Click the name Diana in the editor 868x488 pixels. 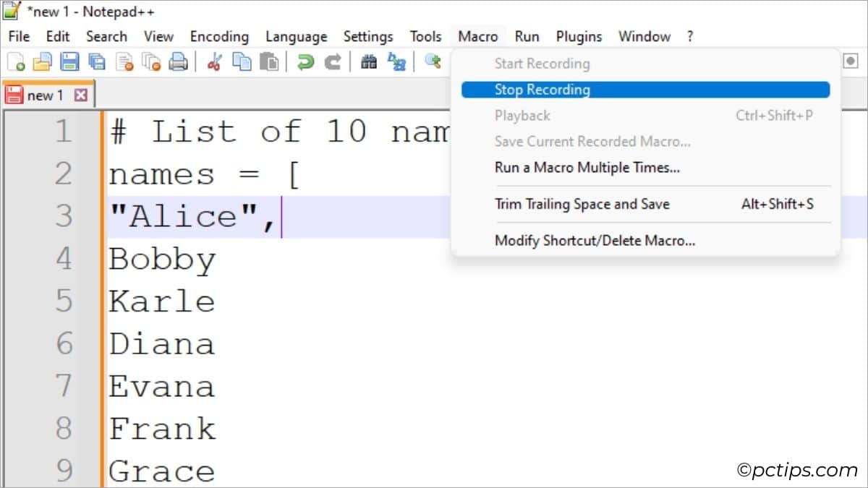(162, 343)
